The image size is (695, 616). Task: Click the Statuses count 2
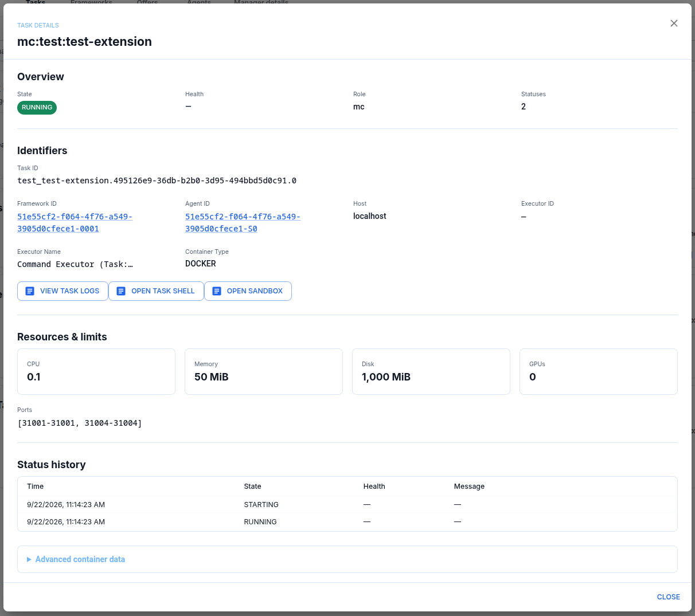coord(523,107)
